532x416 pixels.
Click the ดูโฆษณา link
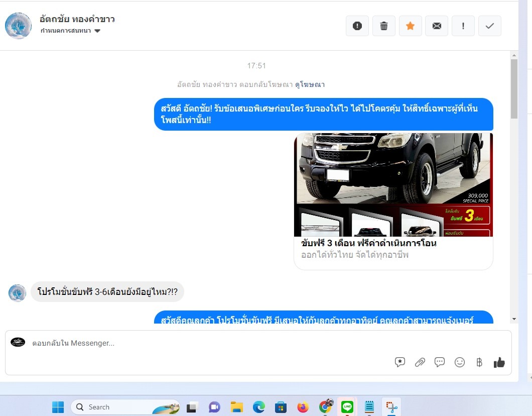pos(310,84)
